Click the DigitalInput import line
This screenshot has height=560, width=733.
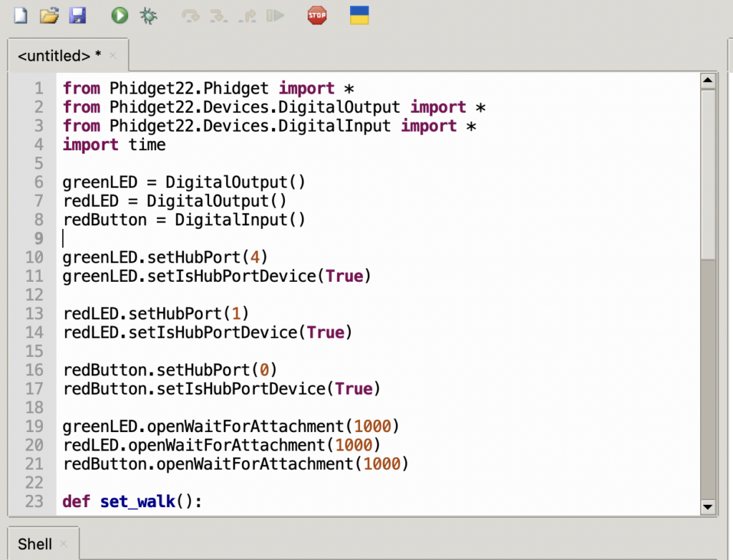270,126
